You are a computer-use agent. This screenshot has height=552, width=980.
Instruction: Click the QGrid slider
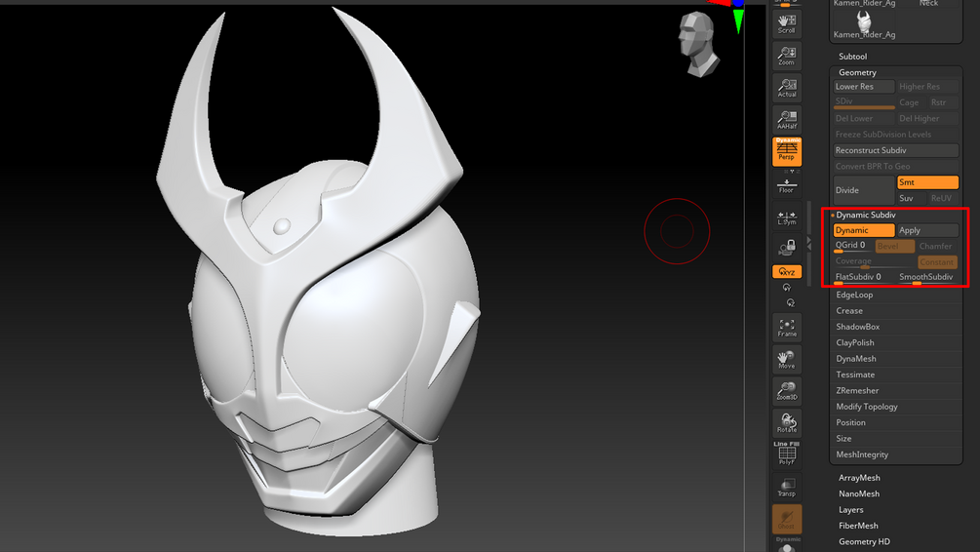pyautogui.click(x=853, y=246)
